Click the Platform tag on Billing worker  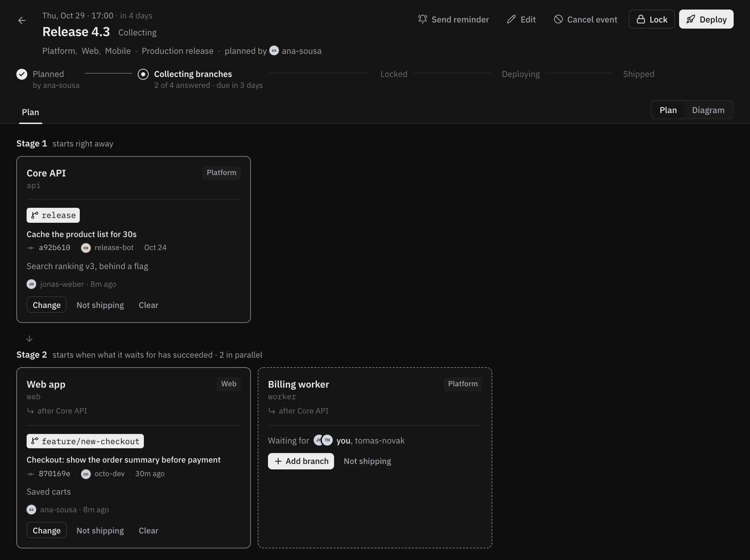pos(463,384)
